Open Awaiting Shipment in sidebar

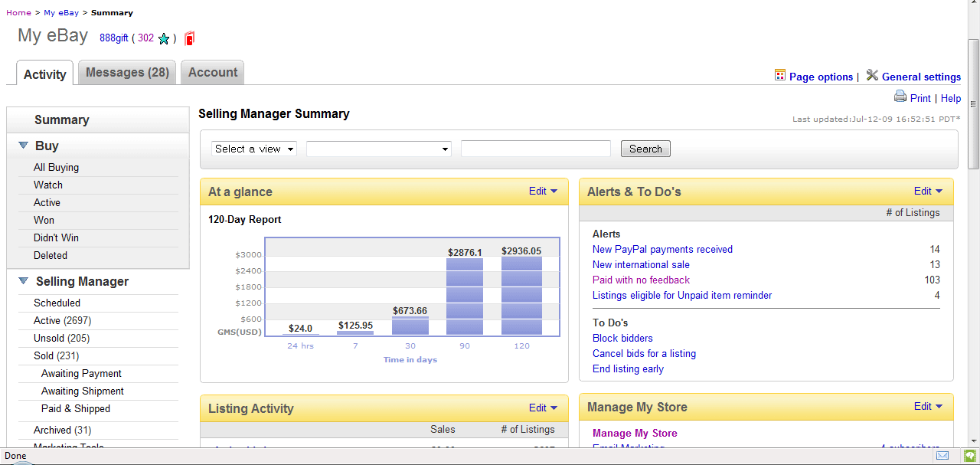tap(83, 391)
